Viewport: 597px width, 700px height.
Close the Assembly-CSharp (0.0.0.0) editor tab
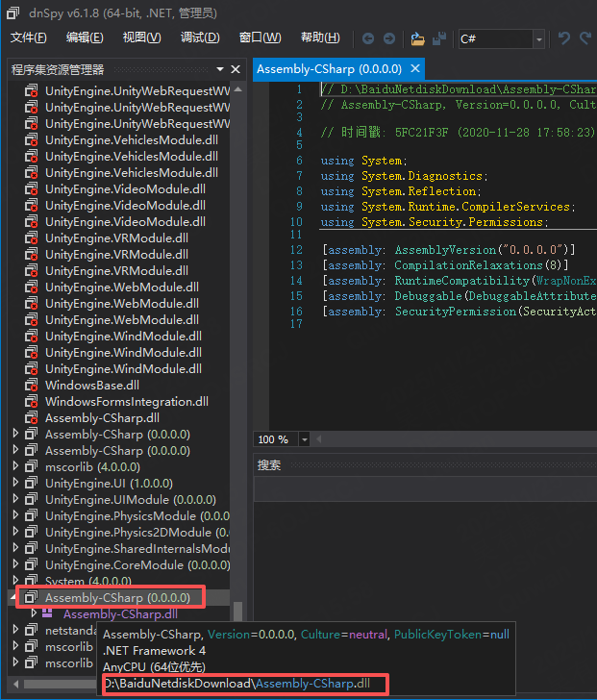coord(415,69)
